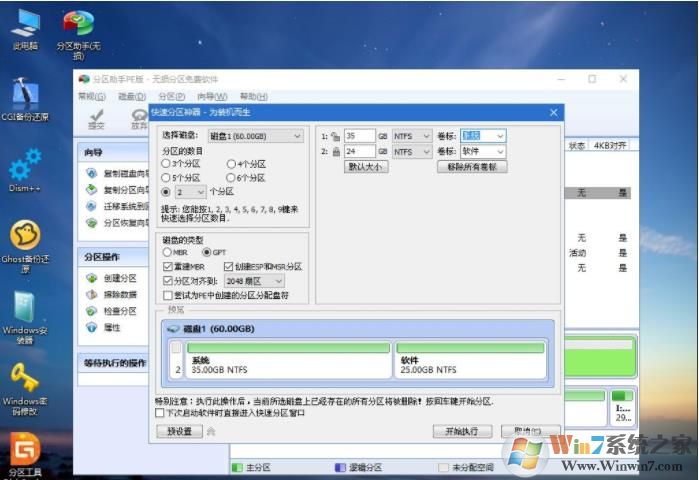Open Dism++ gear icon on desktop
This screenshot has width=699, height=480.
point(25,165)
